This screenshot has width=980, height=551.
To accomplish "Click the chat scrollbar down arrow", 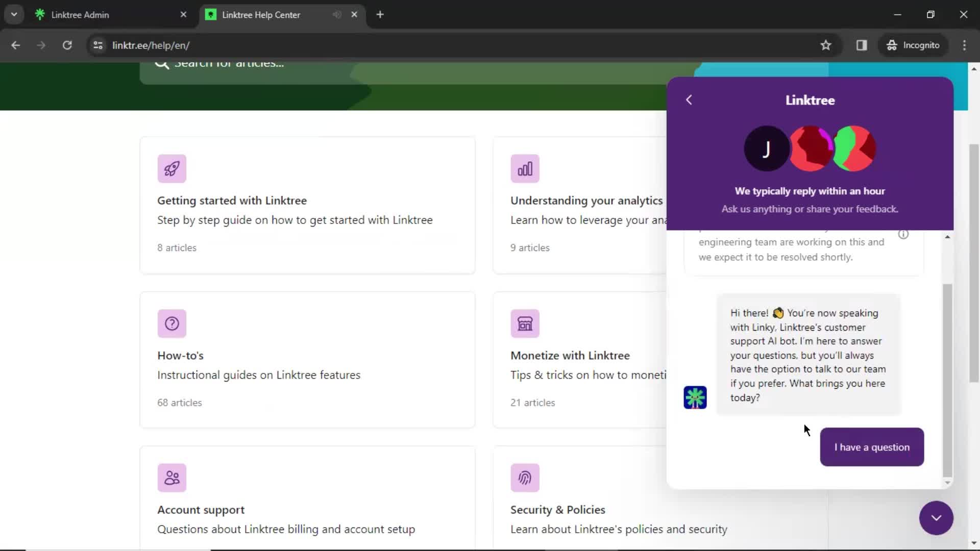I will [x=947, y=483].
